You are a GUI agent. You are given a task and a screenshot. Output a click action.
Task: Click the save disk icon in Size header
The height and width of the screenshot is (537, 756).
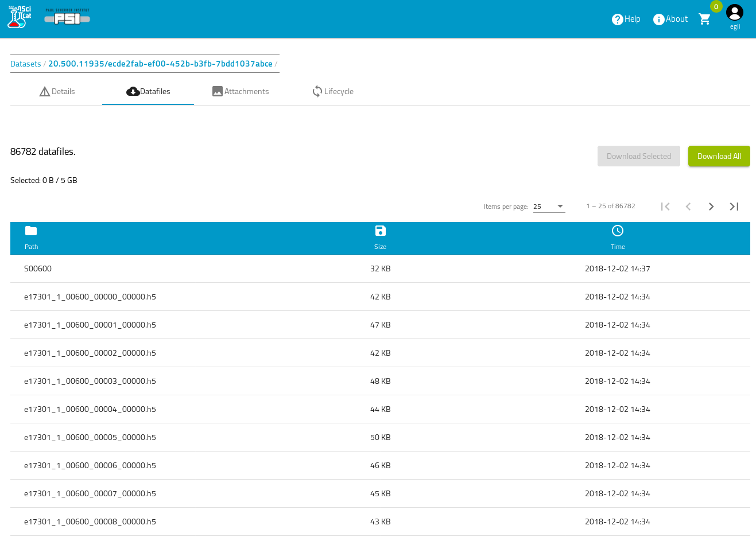tap(380, 231)
